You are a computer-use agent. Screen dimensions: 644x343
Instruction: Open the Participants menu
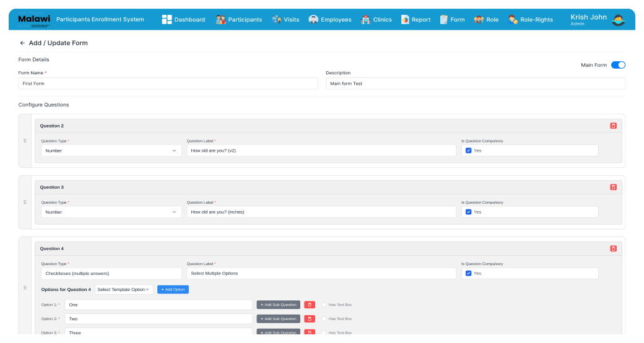(x=239, y=19)
